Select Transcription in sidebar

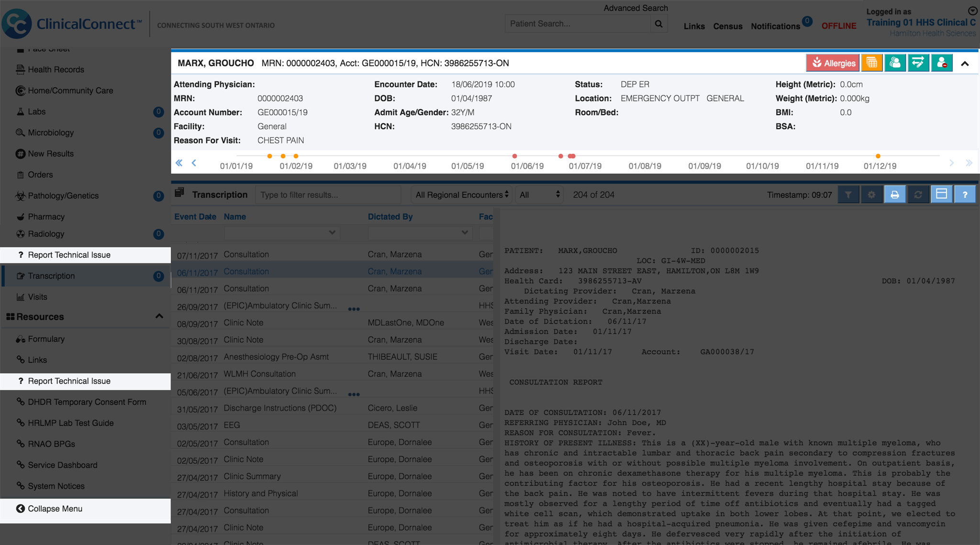[x=85, y=276]
